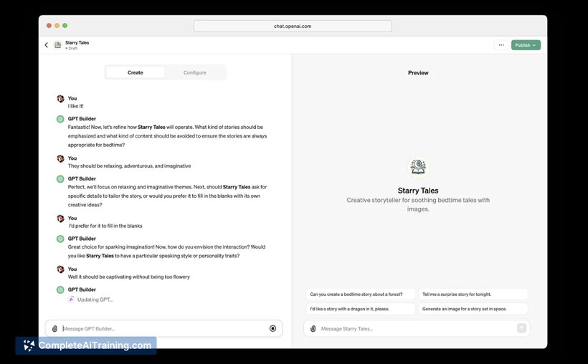This screenshot has height=364, width=588.
Task: Click the 'Updating GPT...' text
Action: [95, 300]
